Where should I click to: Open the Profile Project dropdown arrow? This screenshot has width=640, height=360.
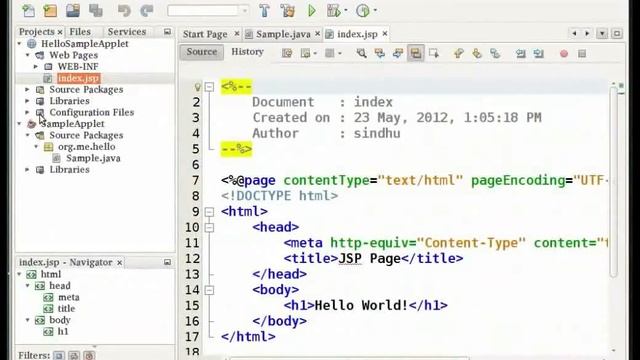tap(375, 11)
